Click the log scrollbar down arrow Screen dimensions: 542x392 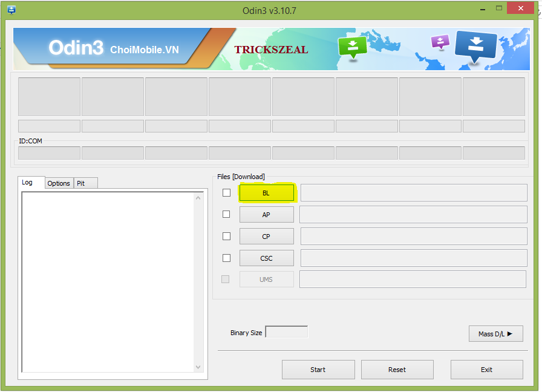tap(198, 367)
